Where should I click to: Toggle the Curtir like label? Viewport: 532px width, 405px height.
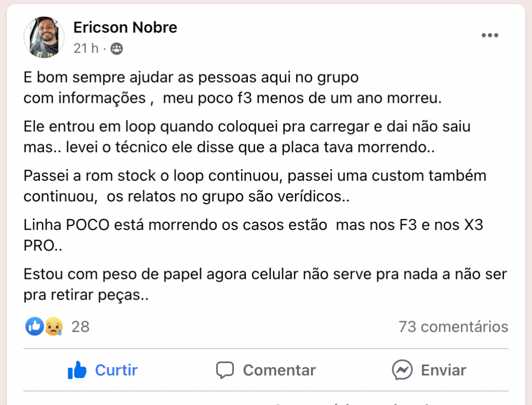click(116, 370)
